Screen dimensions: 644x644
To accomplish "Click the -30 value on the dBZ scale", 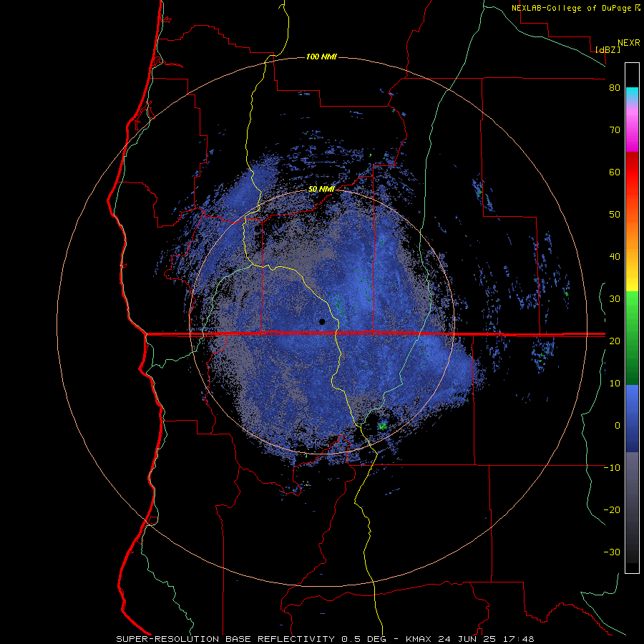I will (x=612, y=552).
